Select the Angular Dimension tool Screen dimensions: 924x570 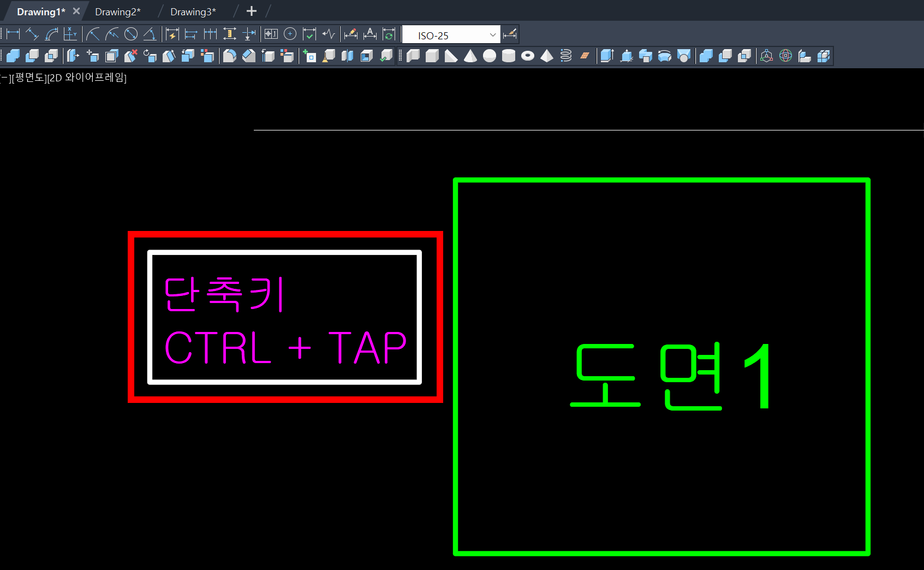point(150,34)
